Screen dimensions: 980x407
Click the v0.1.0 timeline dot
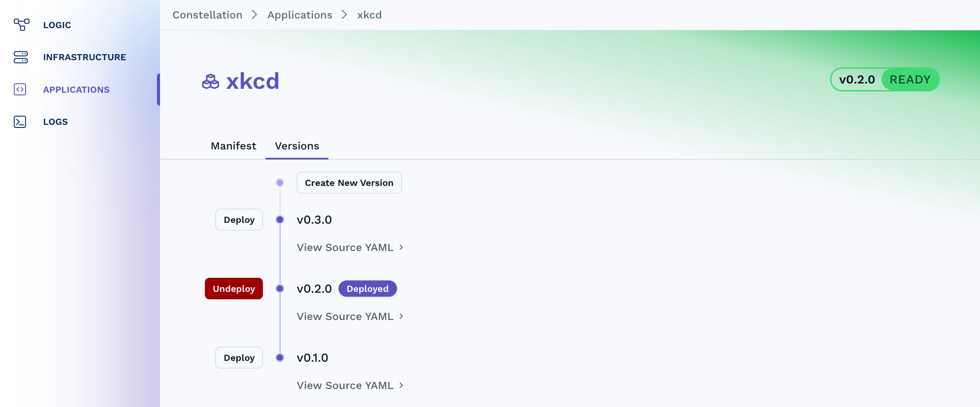click(x=280, y=358)
